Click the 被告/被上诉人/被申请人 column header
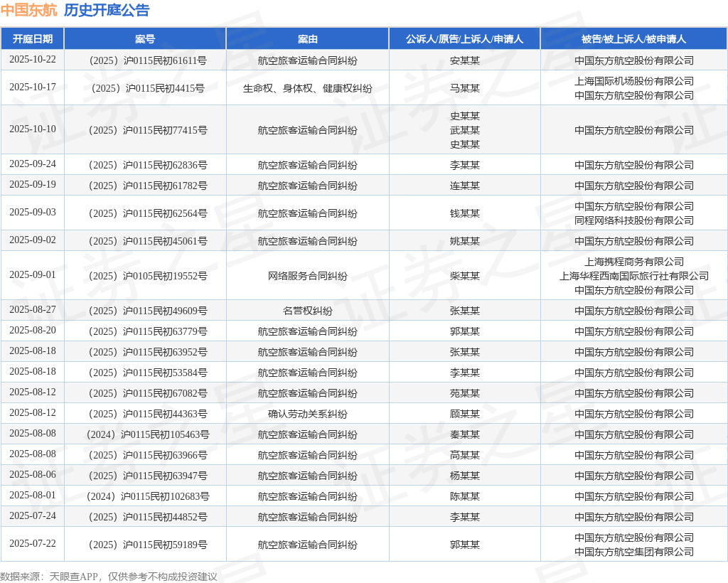The height and width of the screenshot is (583, 728). point(633,39)
